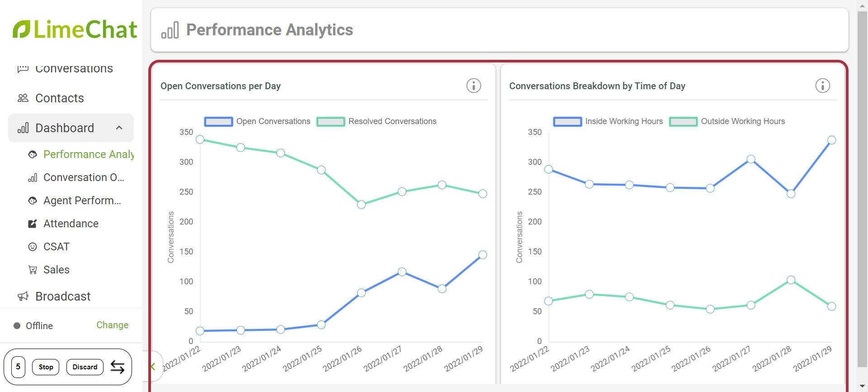Click the scrollbar up arrow
The image size is (868, 392).
tap(862, 5)
